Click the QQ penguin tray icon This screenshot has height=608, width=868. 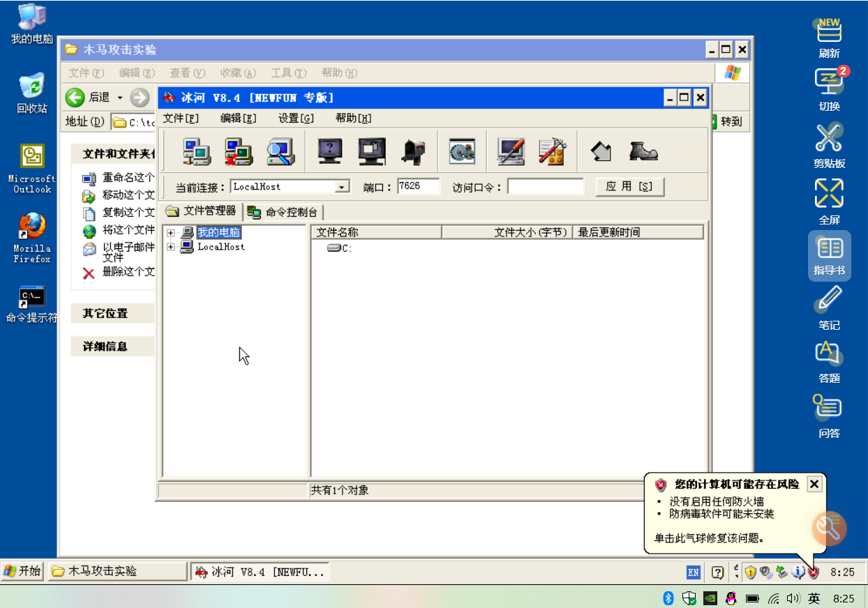pos(731,598)
